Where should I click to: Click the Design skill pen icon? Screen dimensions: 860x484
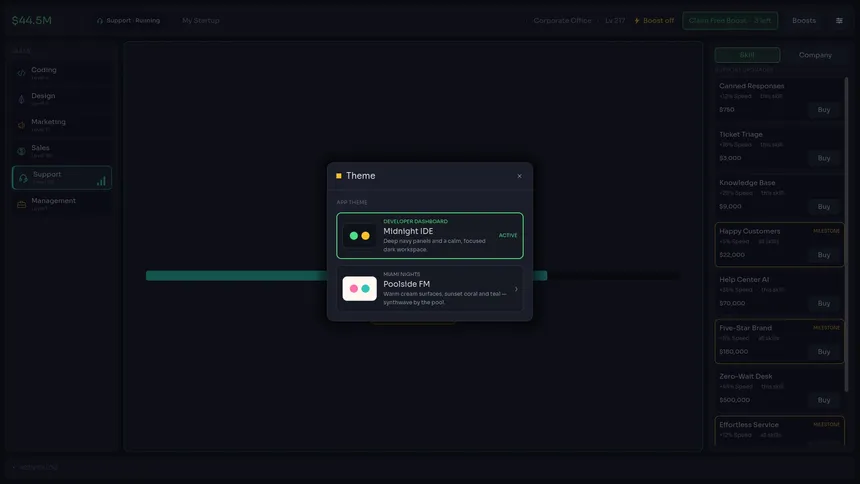(x=21, y=99)
